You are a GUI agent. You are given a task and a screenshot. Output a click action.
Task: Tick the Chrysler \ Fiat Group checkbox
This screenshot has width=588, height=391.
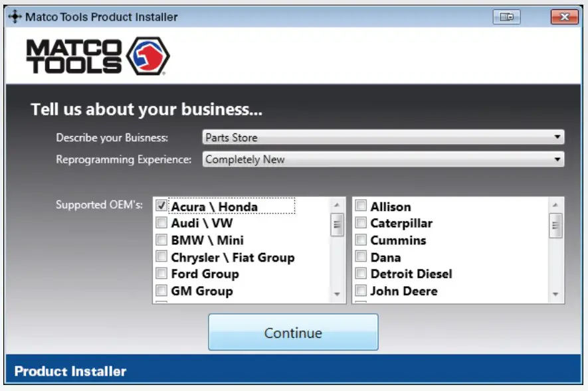(161, 256)
